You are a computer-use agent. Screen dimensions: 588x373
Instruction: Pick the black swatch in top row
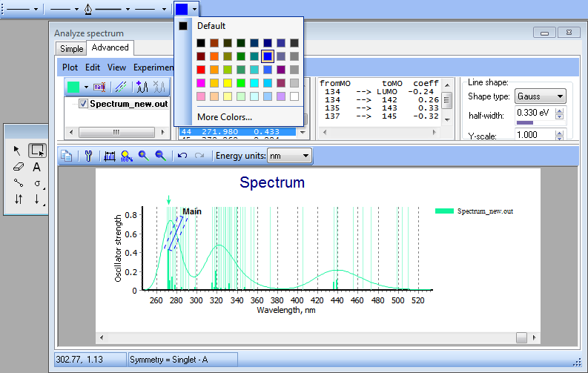[x=201, y=43]
